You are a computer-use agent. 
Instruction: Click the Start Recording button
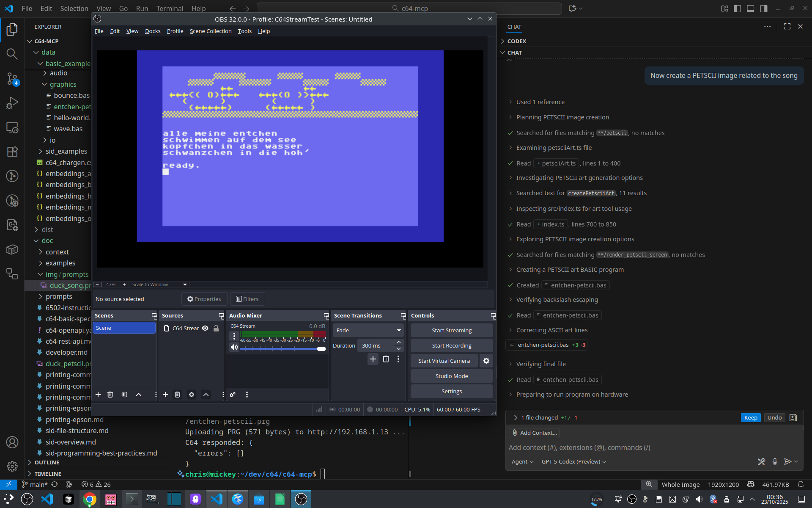click(451, 345)
